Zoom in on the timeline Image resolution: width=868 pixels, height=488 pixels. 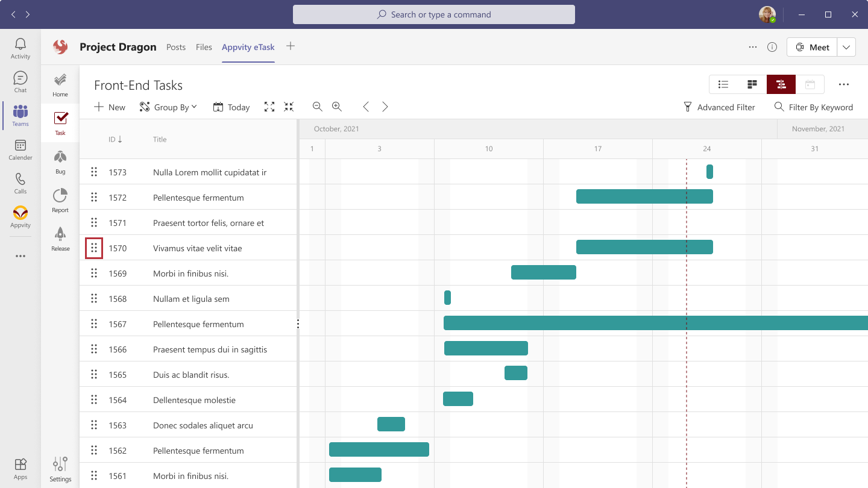336,107
